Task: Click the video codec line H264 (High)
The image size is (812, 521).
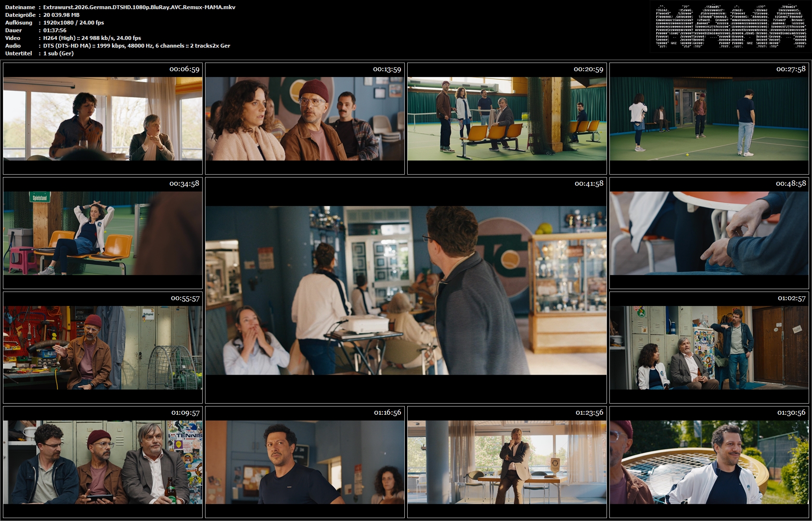Action: tap(92, 38)
